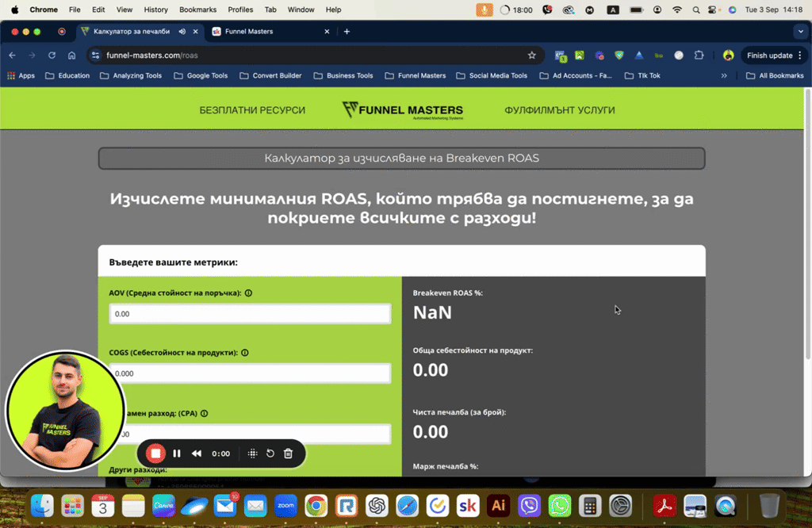Click the Finish update button
The image size is (812, 528).
[770, 55]
